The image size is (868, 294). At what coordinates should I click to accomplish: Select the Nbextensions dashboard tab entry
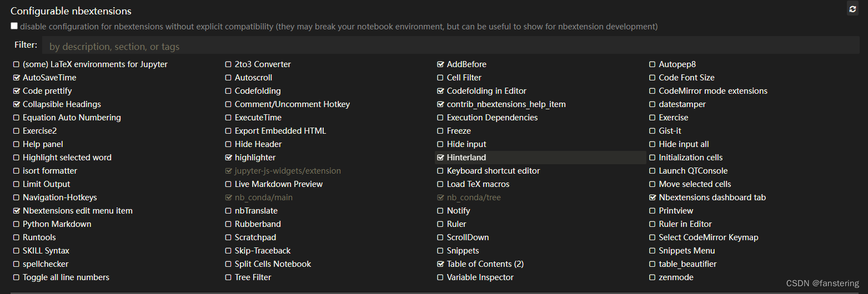[x=713, y=197]
